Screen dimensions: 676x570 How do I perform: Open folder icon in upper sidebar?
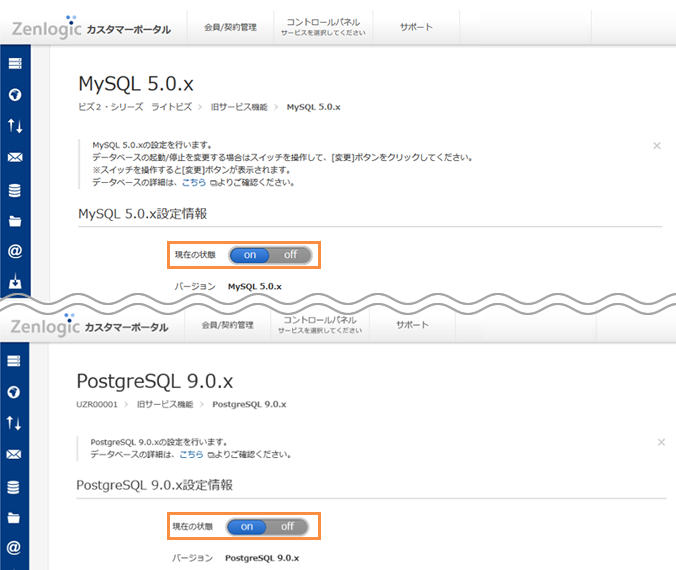click(15, 221)
